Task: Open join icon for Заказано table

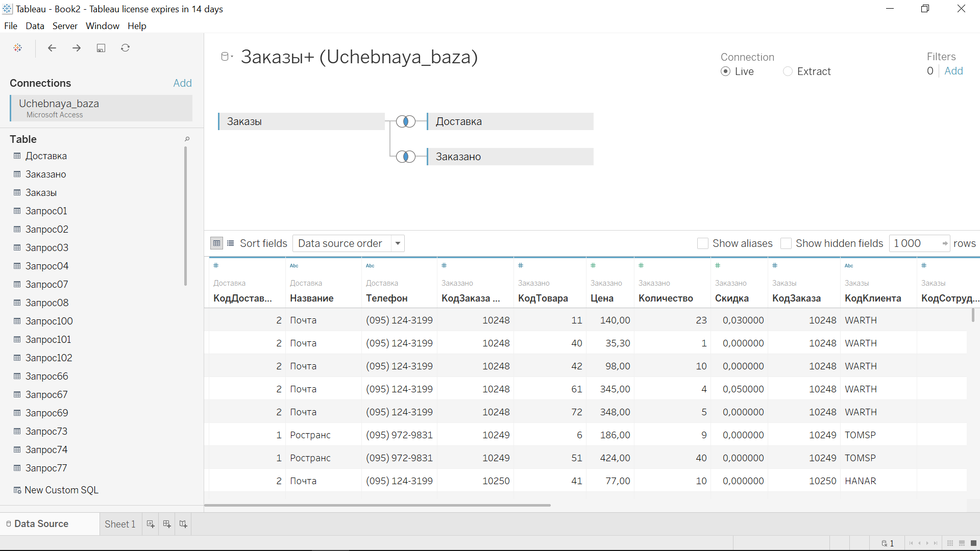Action: pyautogui.click(x=406, y=157)
